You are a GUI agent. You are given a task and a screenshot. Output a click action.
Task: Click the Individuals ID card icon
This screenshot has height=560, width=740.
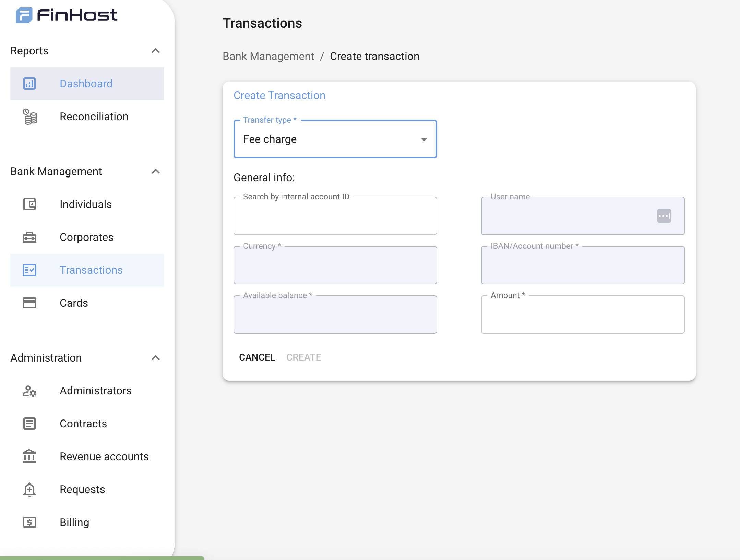pyautogui.click(x=30, y=204)
